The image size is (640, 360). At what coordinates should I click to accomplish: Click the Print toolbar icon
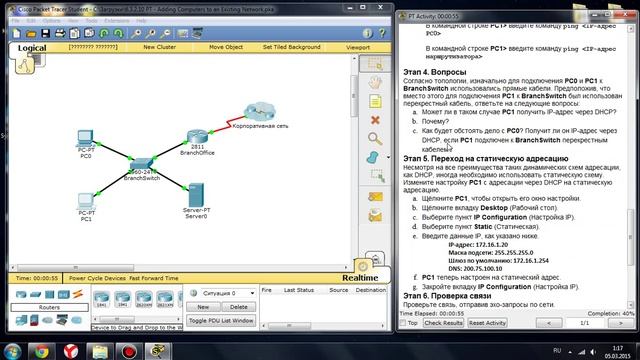60,33
